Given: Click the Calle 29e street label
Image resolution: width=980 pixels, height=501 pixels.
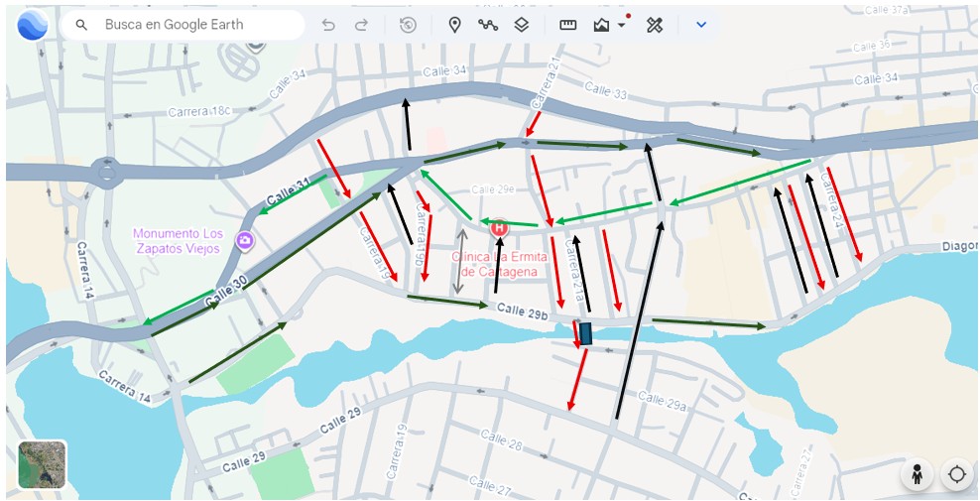Looking at the screenshot, I should [x=493, y=188].
